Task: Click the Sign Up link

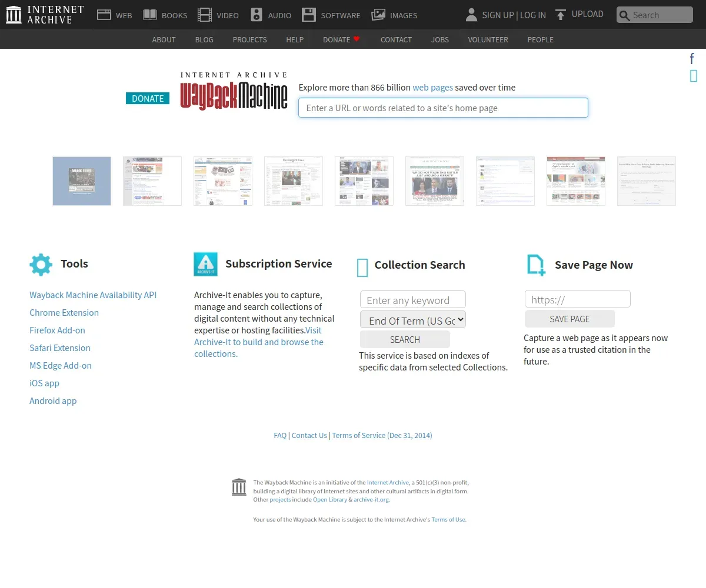Action: pyautogui.click(x=498, y=15)
